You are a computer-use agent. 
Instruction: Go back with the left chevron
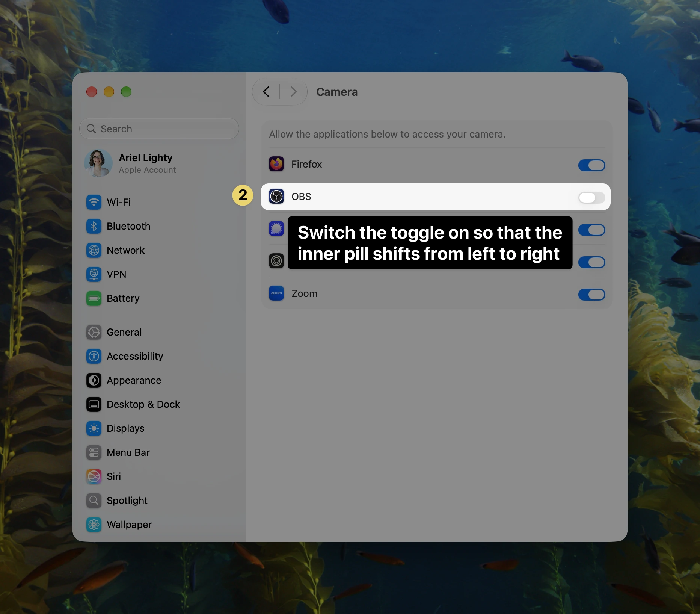[x=266, y=92]
